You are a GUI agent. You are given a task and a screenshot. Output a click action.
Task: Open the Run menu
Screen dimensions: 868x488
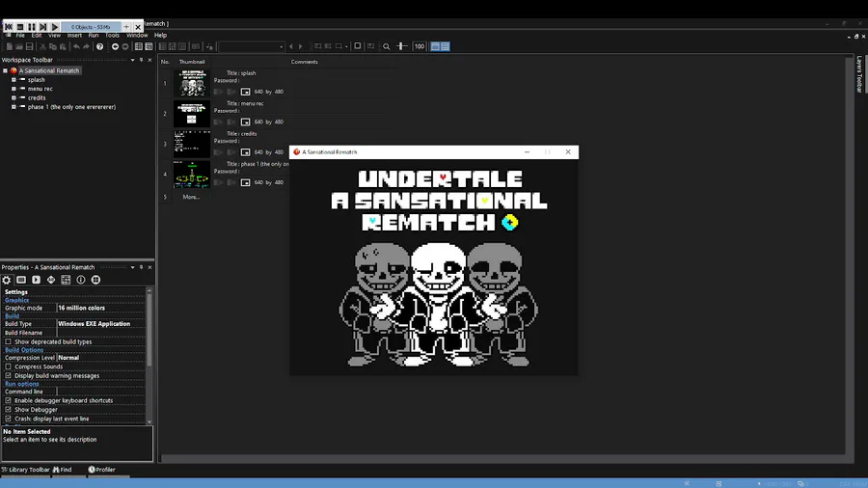(x=94, y=35)
